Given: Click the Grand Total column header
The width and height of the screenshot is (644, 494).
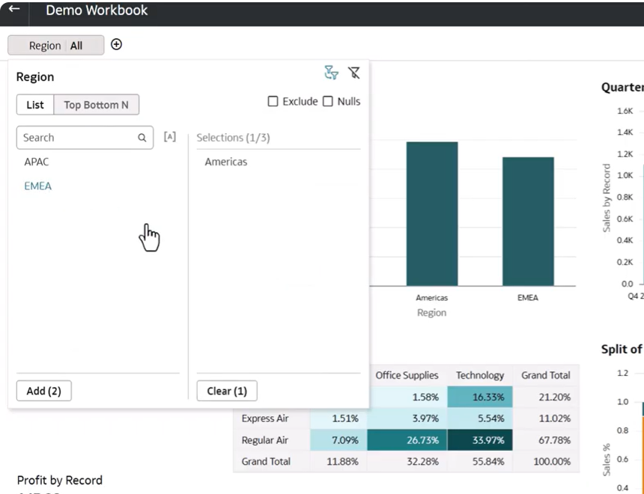Looking at the screenshot, I should (x=546, y=375).
